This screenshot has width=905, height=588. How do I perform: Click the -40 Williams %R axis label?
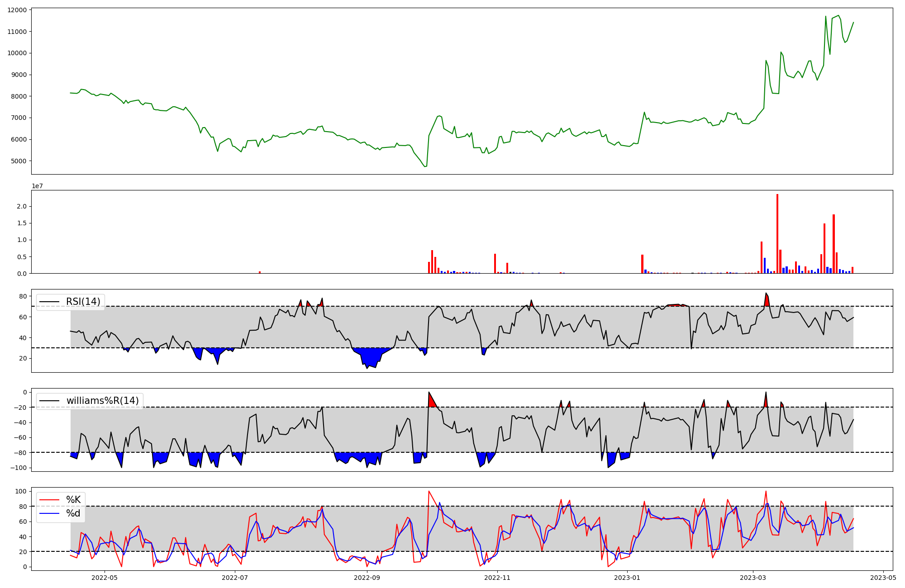point(20,422)
